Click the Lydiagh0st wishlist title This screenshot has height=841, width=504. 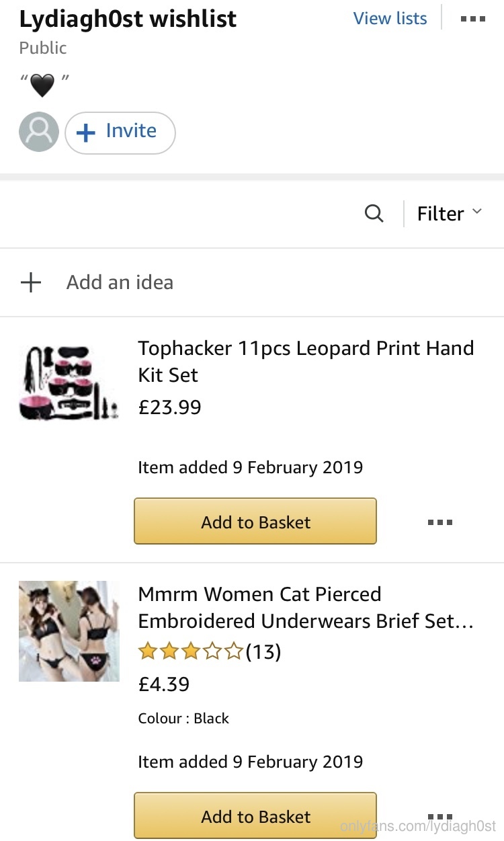pos(128,19)
